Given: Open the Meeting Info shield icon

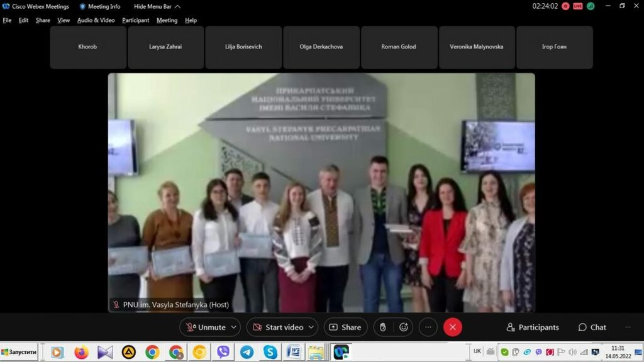Looking at the screenshot, I should pyautogui.click(x=82, y=6).
